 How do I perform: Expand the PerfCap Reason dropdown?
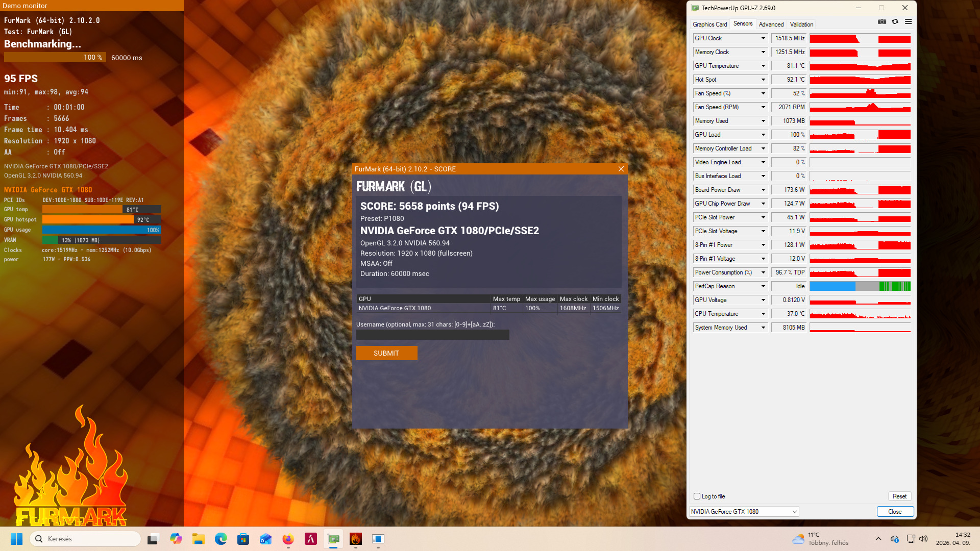click(x=763, y=286)
